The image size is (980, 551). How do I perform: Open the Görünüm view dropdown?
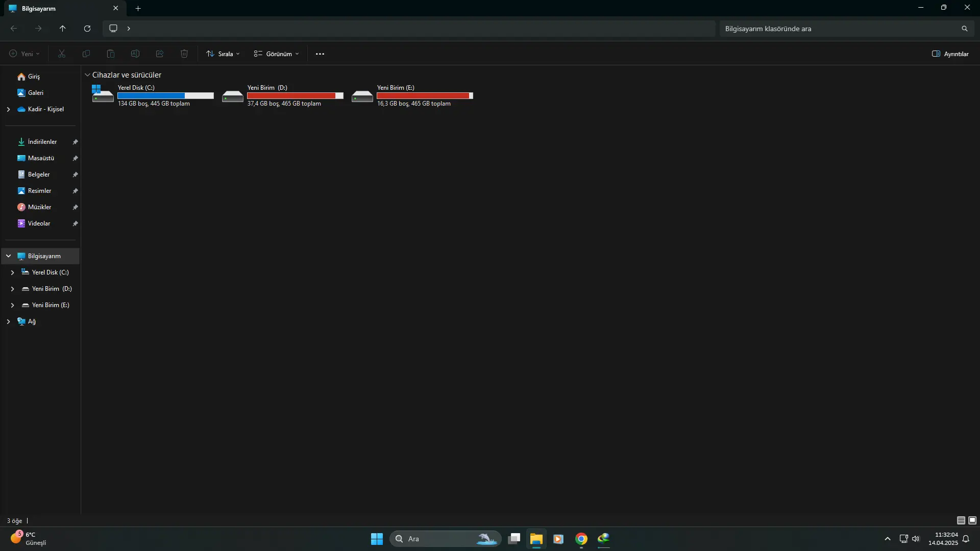point(277,54)
